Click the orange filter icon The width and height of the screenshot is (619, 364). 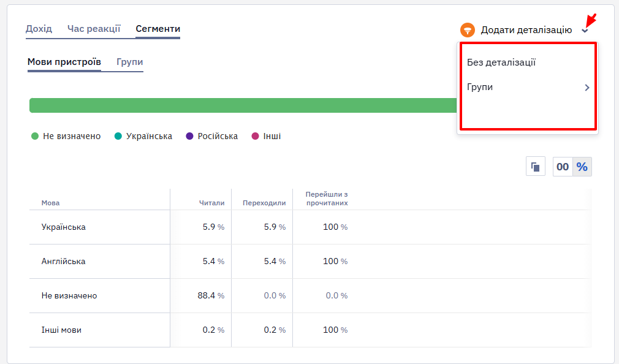point(468,30)
